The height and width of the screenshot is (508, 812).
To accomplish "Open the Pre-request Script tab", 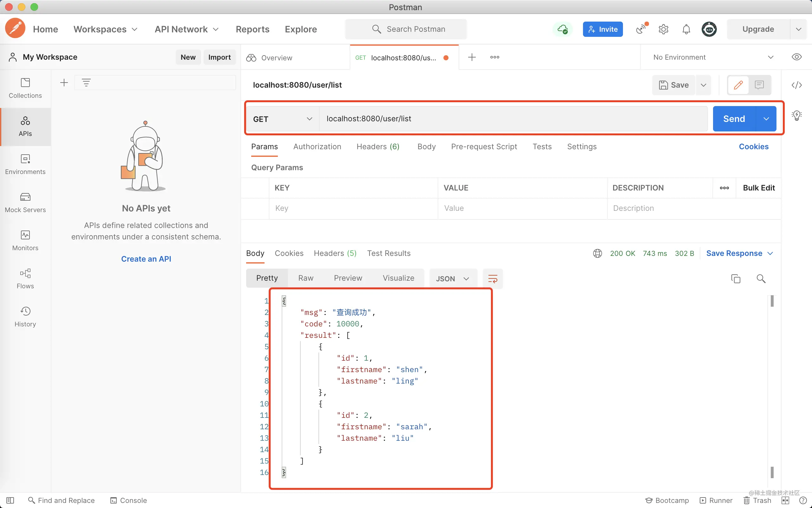I will tap(484, 146).
